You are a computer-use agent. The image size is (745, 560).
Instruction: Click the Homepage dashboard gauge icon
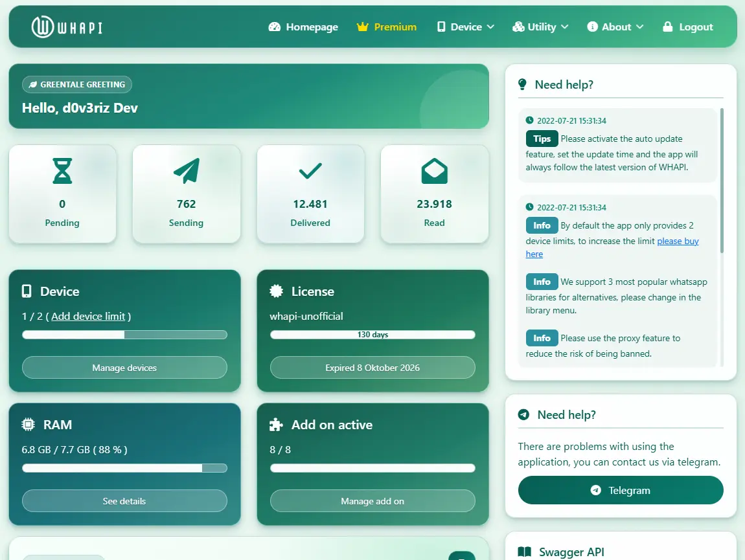274,27
